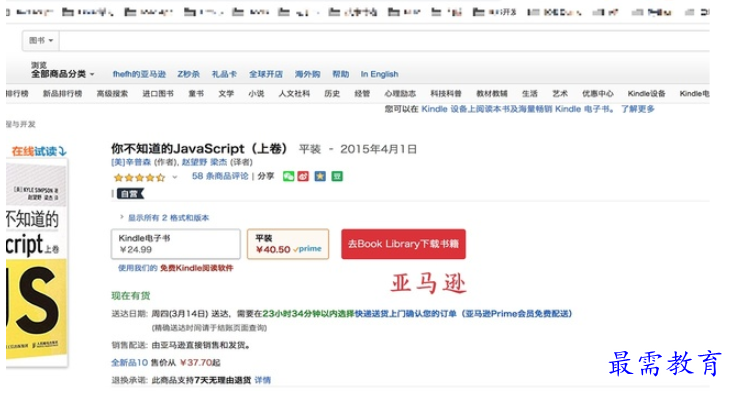The image size is (730, 395).
Task: Share via the Weibo icon
Action: (303, 176)
